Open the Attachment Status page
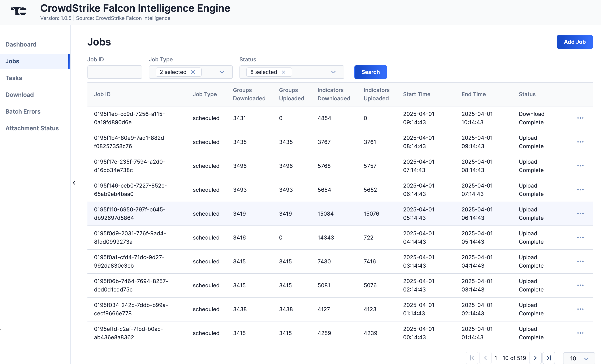601x364 pixels. pyautogui.click(x=32, y=128)
